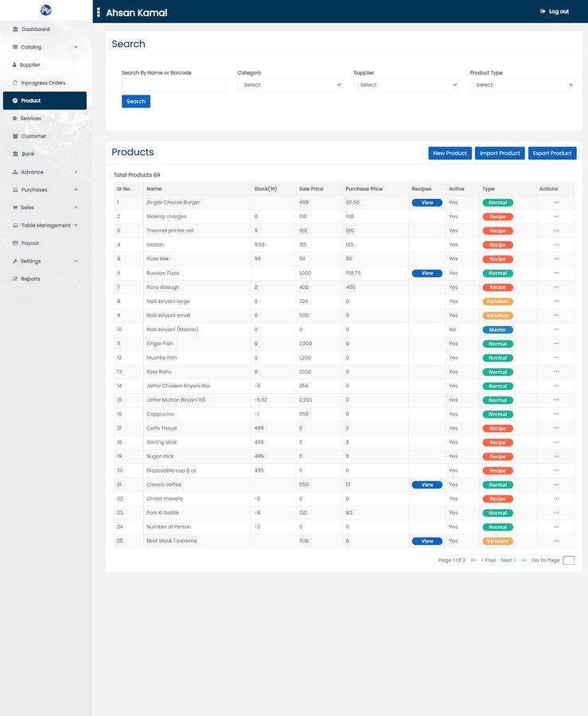Open actions dots for Sugar stick row
The width and height of the screenshot is (588, 716).
point(556,456)
